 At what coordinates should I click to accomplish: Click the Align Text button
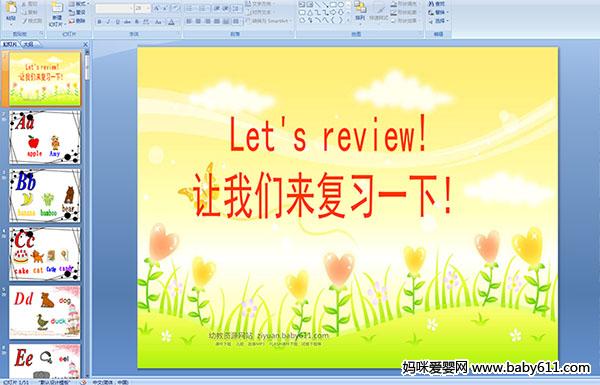point(260,12)
